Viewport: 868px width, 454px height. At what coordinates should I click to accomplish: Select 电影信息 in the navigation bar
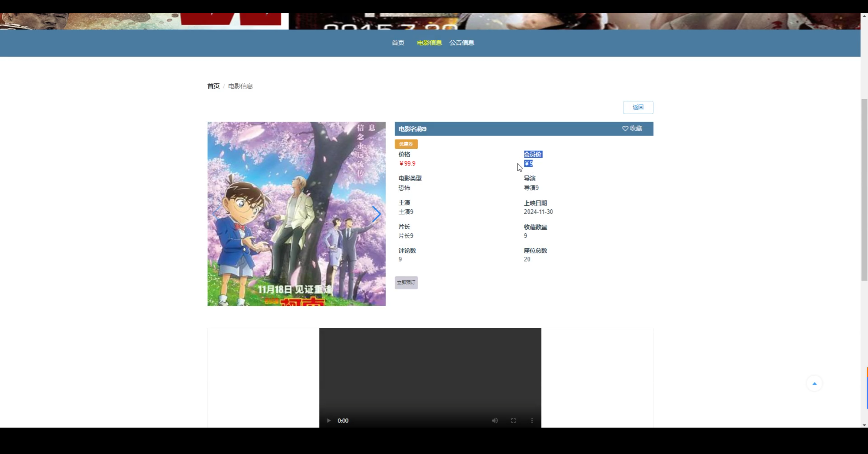coord(429,43)
